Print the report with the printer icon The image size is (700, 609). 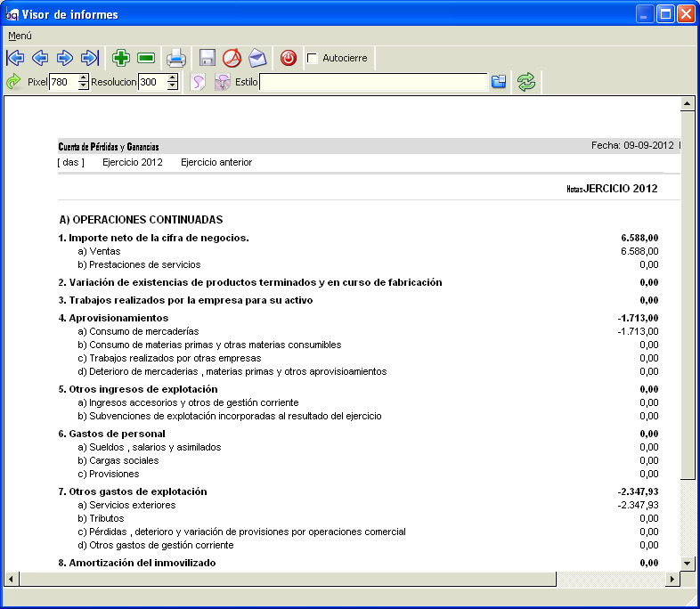(176, 58)
